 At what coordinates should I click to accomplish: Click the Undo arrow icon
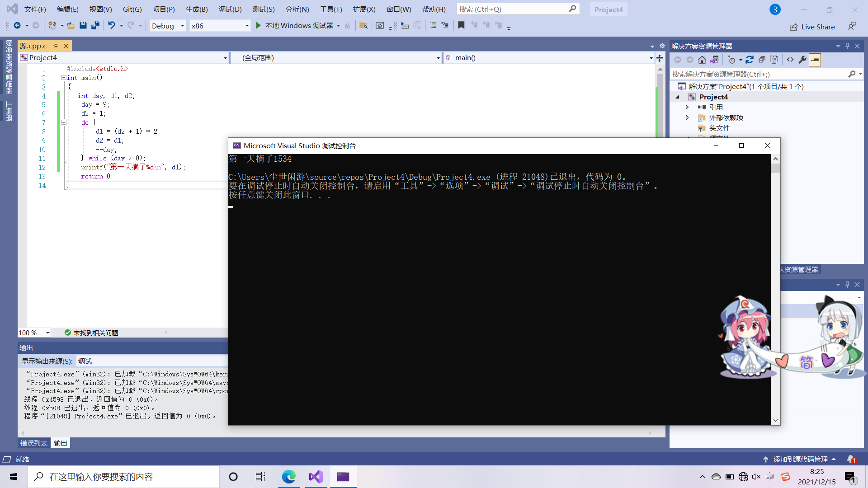pyautogui.click(x=111, y=26)
